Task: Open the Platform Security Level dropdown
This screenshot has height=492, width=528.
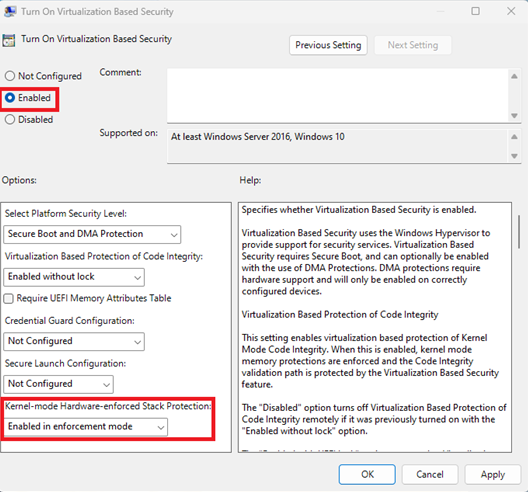Action: (92, 234)
